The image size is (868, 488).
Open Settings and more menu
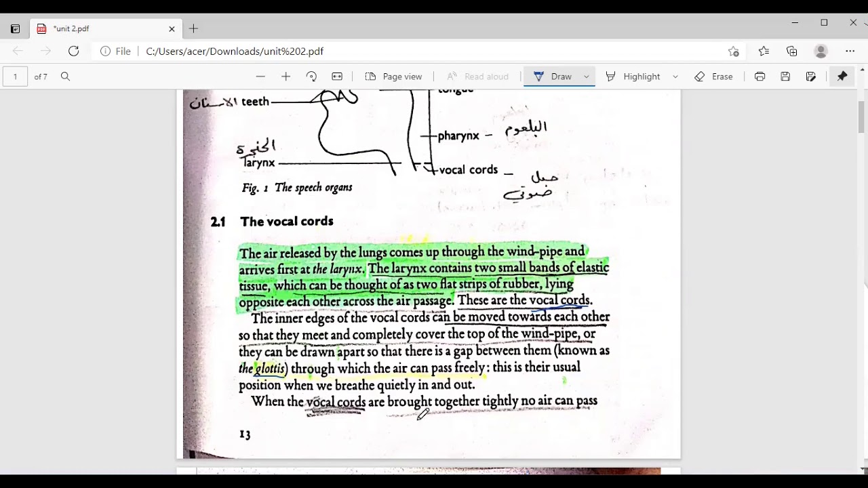coord(850,51)
